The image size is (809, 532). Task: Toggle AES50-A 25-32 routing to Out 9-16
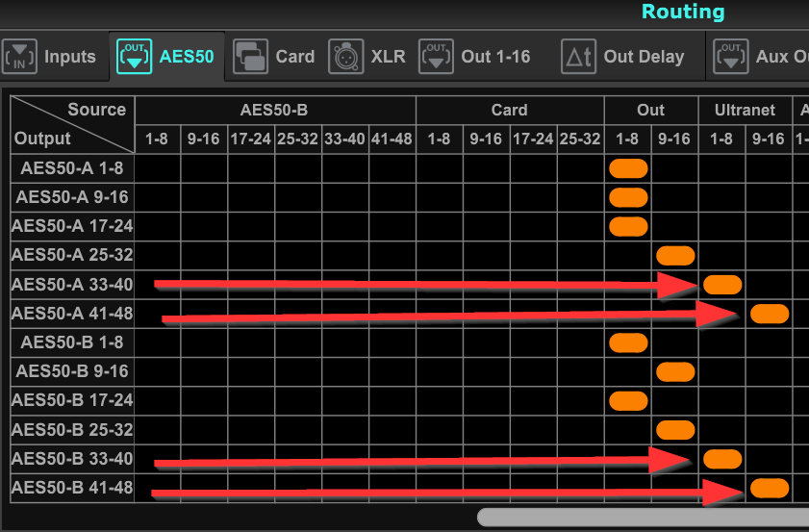point(674,256)
